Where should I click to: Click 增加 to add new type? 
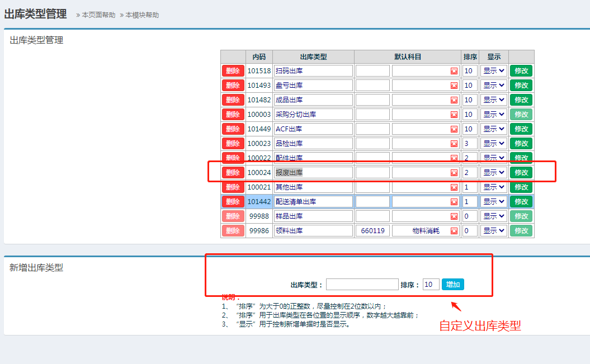coord(452,285)
